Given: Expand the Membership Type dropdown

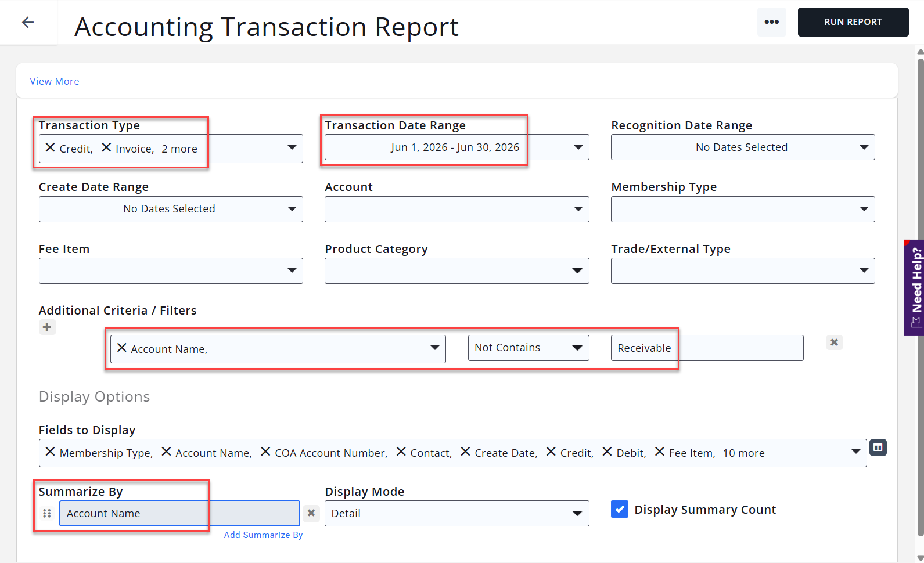Looking at the screenshot, I should 743,209.
